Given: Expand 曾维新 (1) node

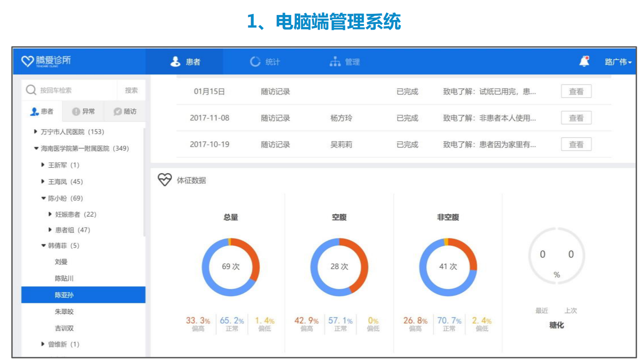Looking at the screenshot, I should coord(43,344).
